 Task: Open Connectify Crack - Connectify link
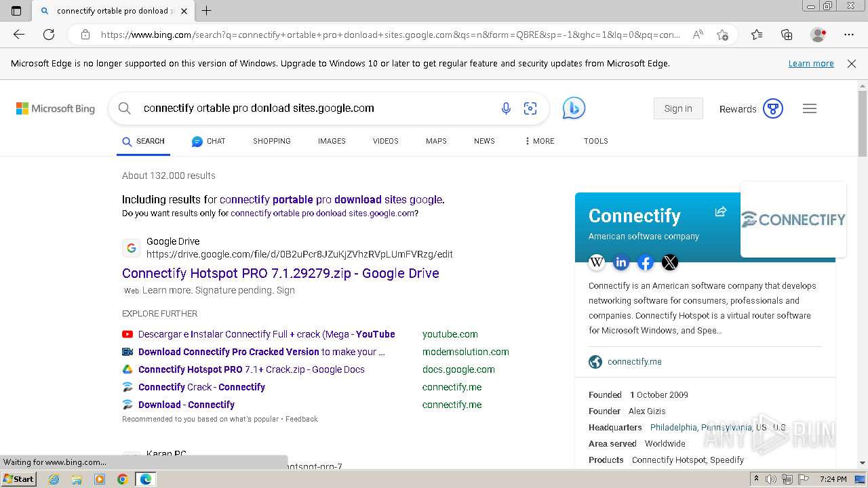point(201,387)
